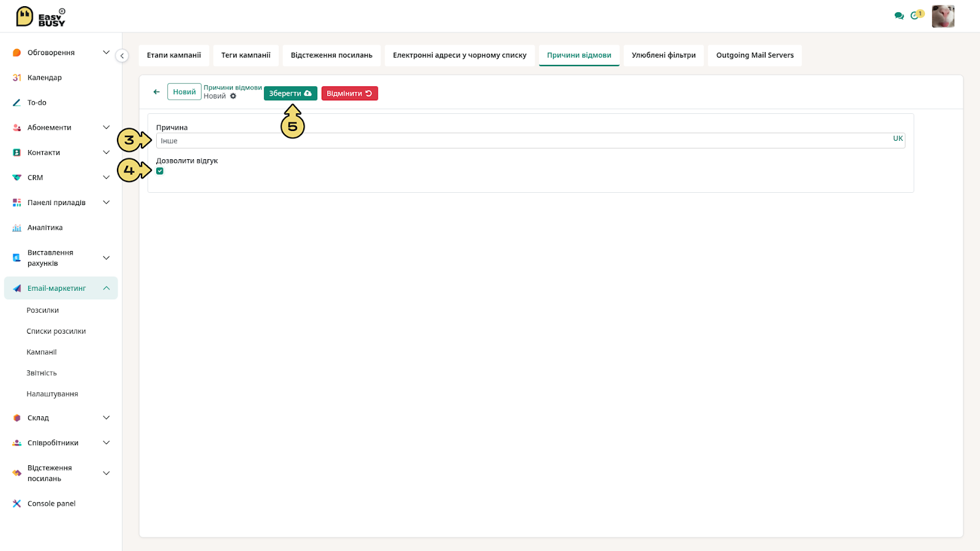The width and height of the screenshot is (980, 551).
Task: Expand the Абонементи menu chevron
Action: click(x=106, y=127)
